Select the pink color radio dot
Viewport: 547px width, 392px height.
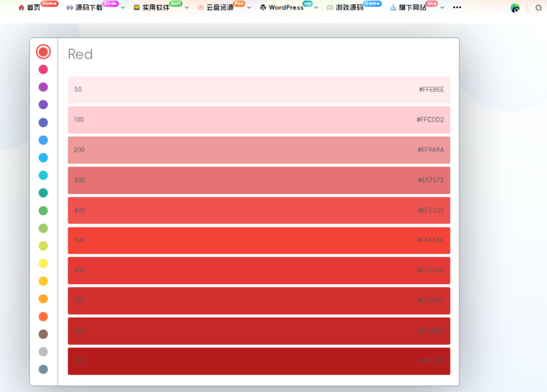tap(43, 69)
